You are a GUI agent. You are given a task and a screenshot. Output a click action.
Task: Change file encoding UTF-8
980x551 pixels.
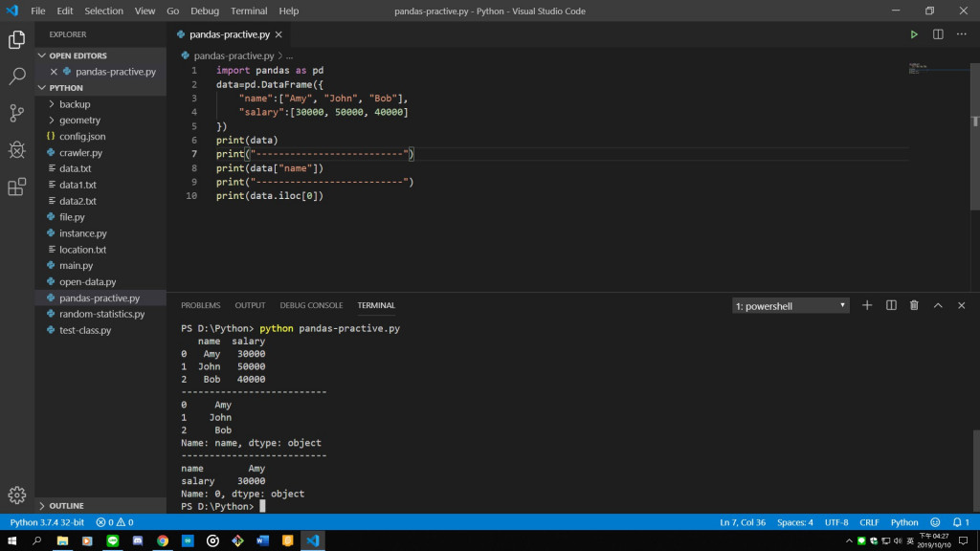(x=836, y=522)
